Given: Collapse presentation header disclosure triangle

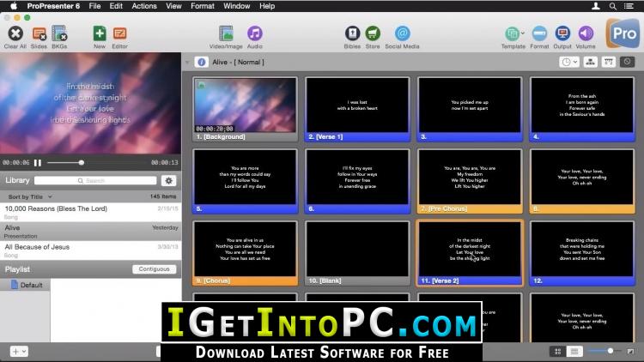Looking at the screenshot, I should 188,63.
